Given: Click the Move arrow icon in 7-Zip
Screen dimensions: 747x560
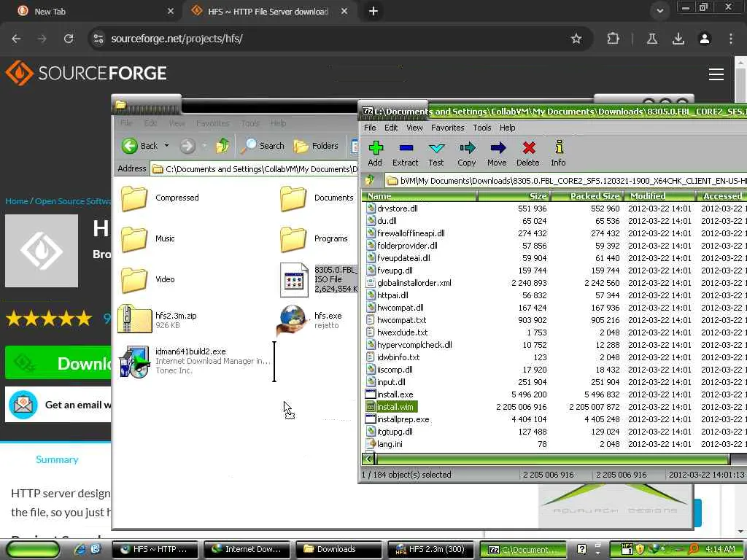Looking at the screenshot, I should click(x=497, y=153).
